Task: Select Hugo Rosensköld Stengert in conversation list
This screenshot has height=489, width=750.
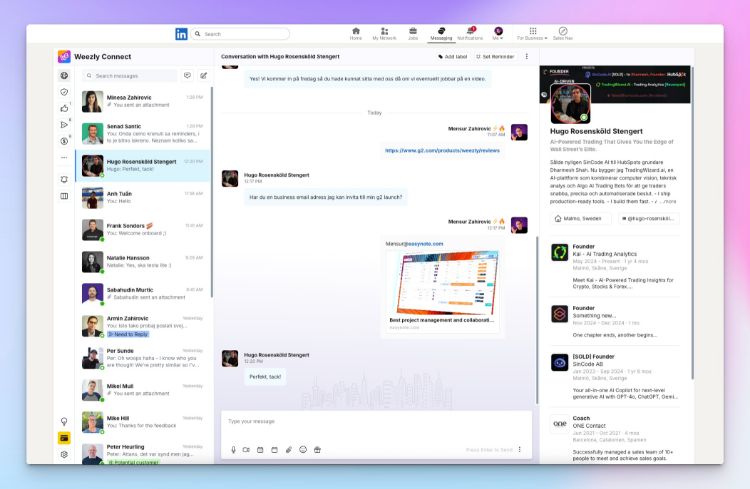Action: point(143,166)
